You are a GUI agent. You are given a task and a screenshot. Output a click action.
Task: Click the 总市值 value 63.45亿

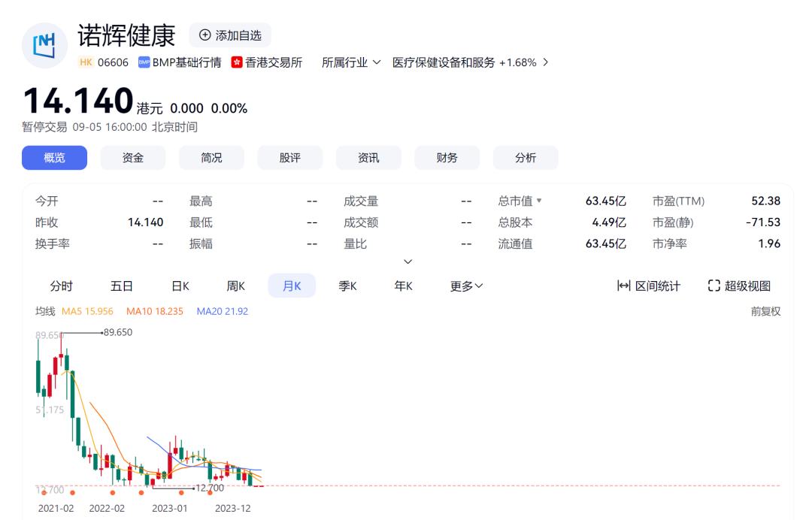pos(606,201)
